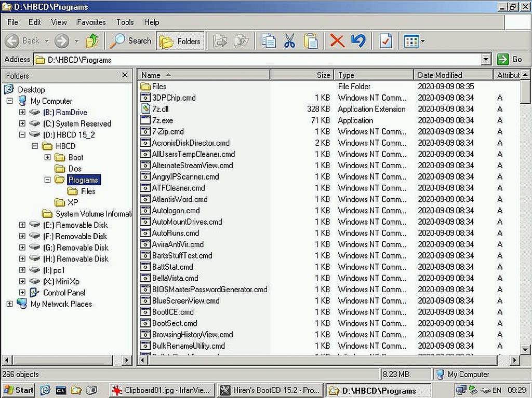Image resolution: width=532 pixels, height=398 pixels.
Task: Go up one folder level
Action: point(92,41)
